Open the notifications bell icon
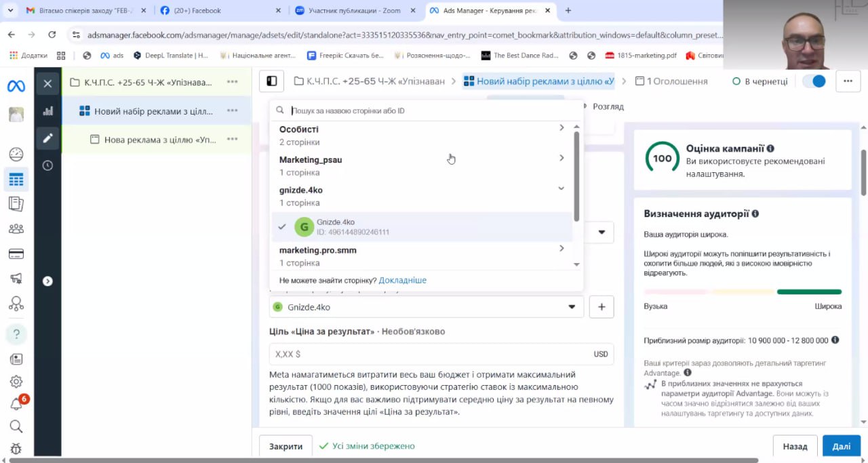Viewport: 868px width, 463px height. 16,404
